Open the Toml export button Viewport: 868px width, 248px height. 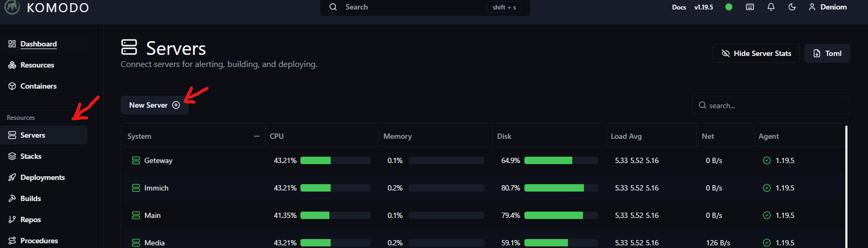point(827,53)
